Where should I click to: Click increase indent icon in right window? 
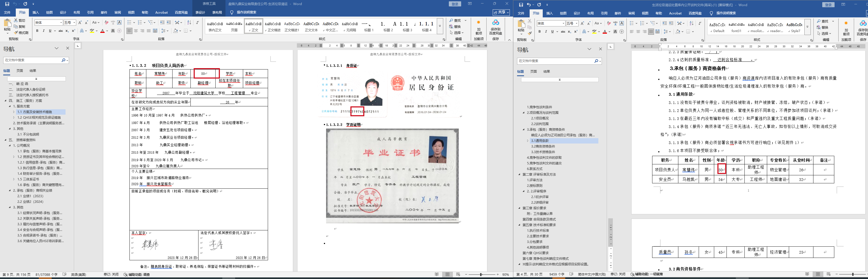point(671,23)
